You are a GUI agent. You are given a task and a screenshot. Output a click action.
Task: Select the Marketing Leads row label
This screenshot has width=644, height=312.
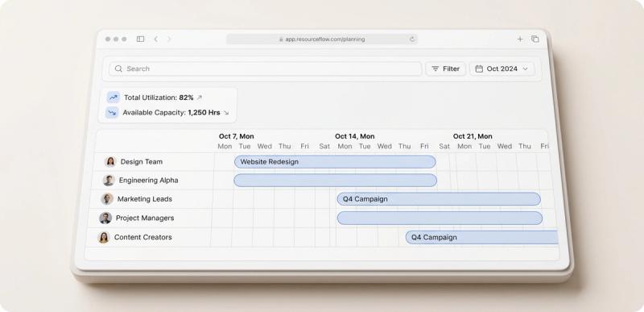click(x=145, y=199)
